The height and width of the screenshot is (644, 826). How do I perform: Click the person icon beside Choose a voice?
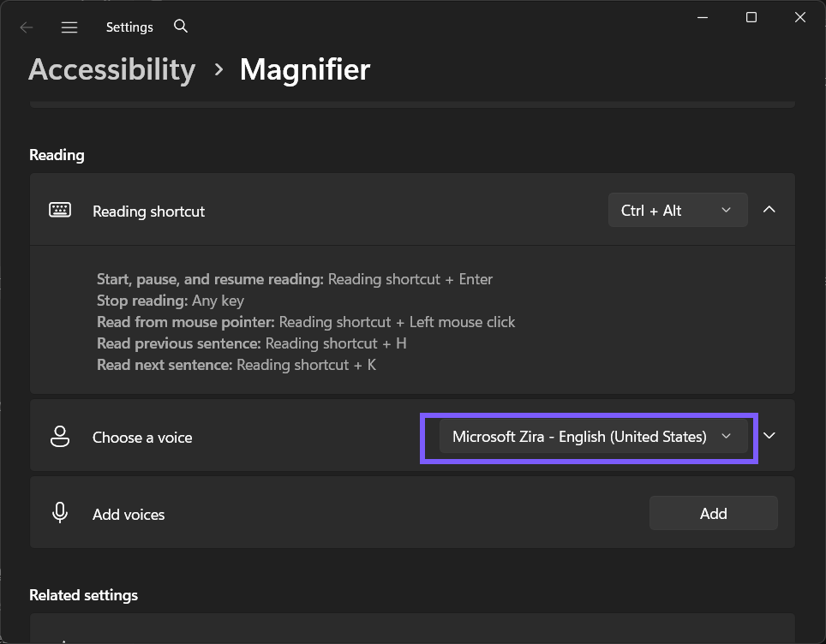59,436
